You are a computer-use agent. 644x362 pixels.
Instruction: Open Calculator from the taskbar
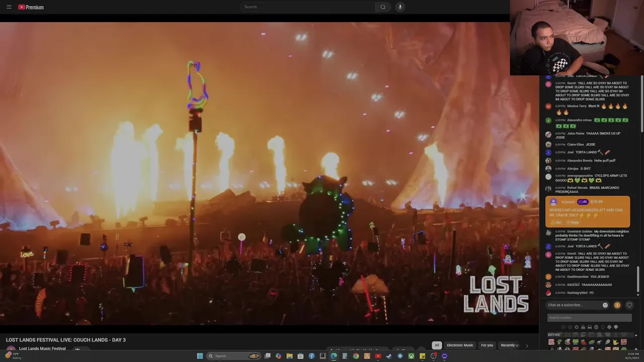[345, 356]
